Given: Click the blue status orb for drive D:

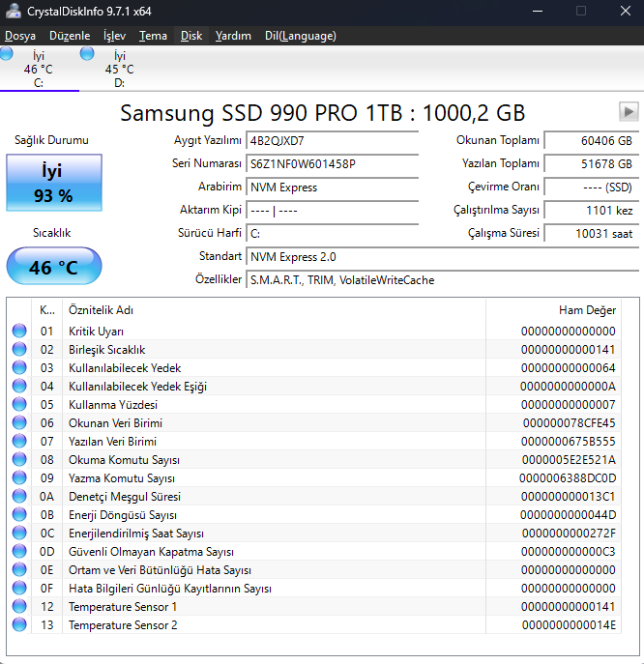Looking at the screenshot, I should click(x=87, y=54).
